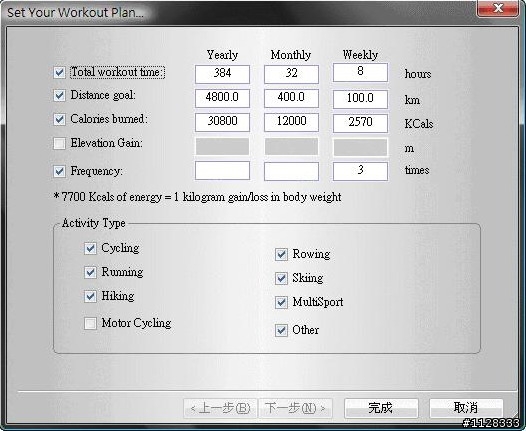Screen dimensions: 526x431
Task: Edit the weekly frequency field showing 3
Action: pos(360,171)
